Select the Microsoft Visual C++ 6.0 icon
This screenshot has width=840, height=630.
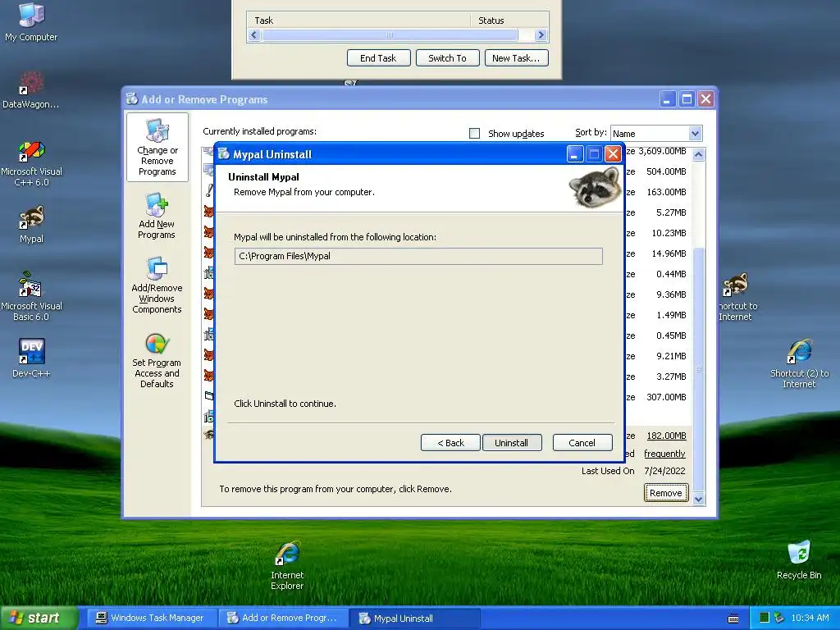click(31, 163)
